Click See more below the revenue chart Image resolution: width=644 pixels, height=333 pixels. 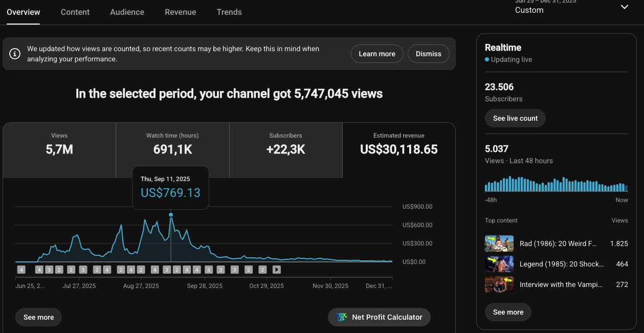coord(38,317)
